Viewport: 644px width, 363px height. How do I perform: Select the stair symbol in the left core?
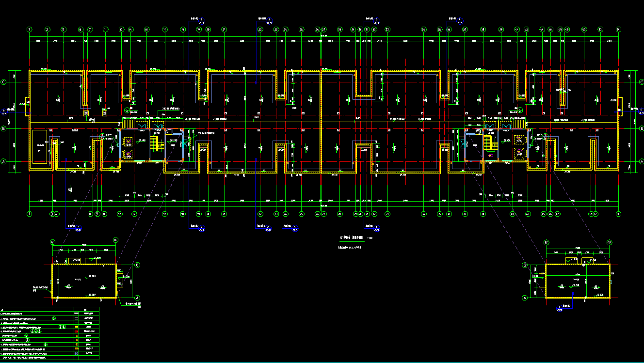pos(155,144)
